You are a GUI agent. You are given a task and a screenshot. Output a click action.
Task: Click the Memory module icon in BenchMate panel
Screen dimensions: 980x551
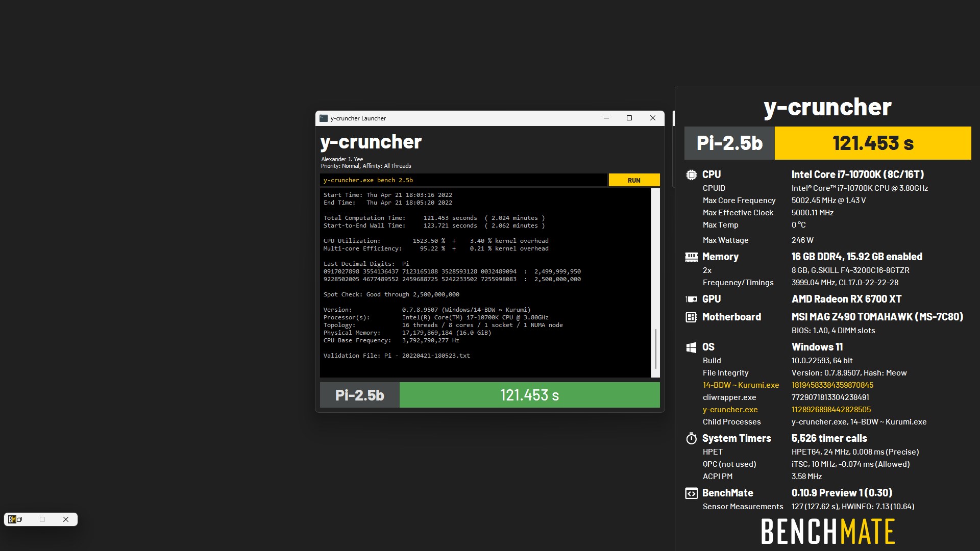click(x=691, y=257)
